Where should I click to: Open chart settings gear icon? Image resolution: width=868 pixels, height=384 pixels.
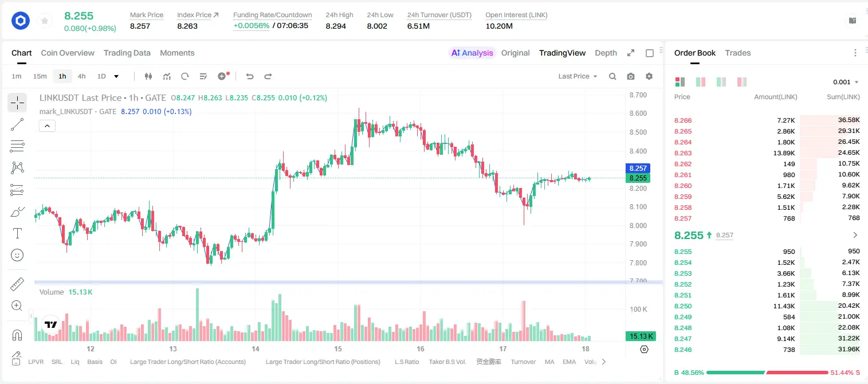(x=649, y=76)
